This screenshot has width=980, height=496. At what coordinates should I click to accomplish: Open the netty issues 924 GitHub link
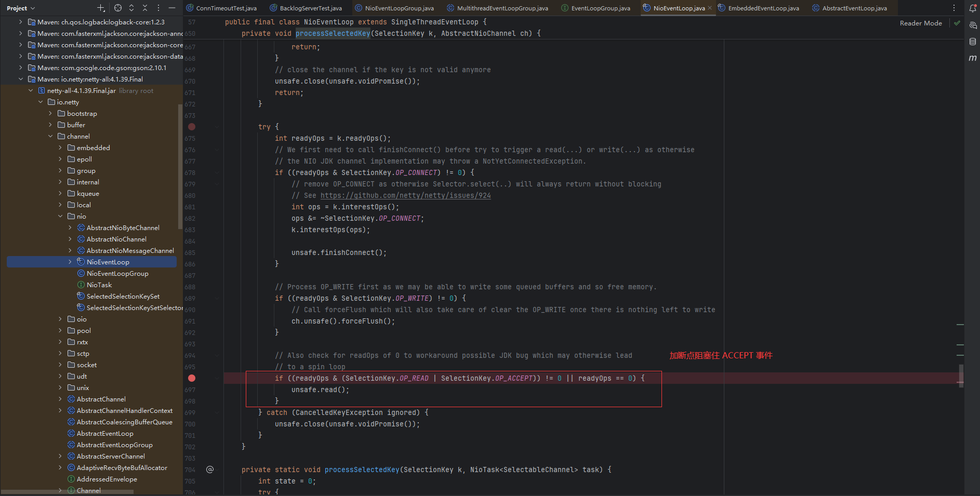point(405,196)
